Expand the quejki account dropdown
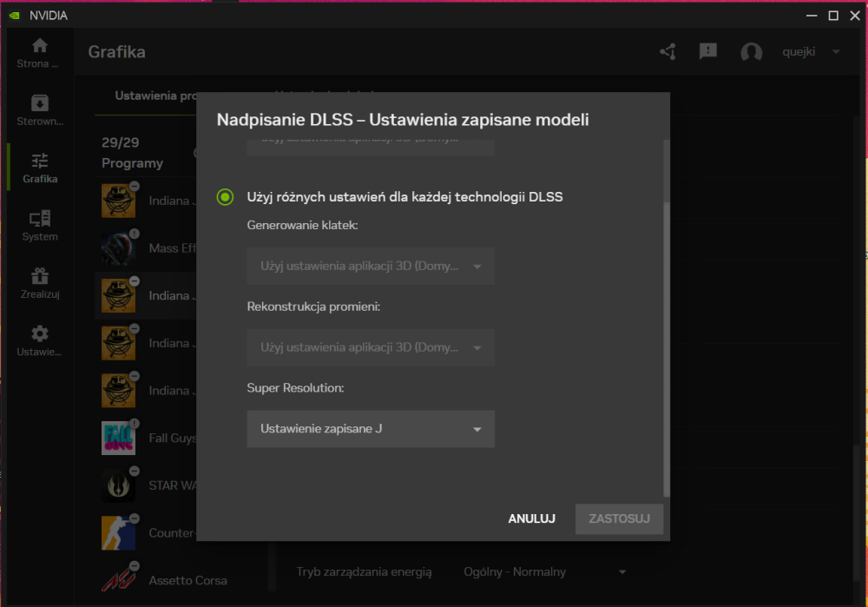This screenshot has width=868, height=607. pyautogui.click(x=836, y=52)
